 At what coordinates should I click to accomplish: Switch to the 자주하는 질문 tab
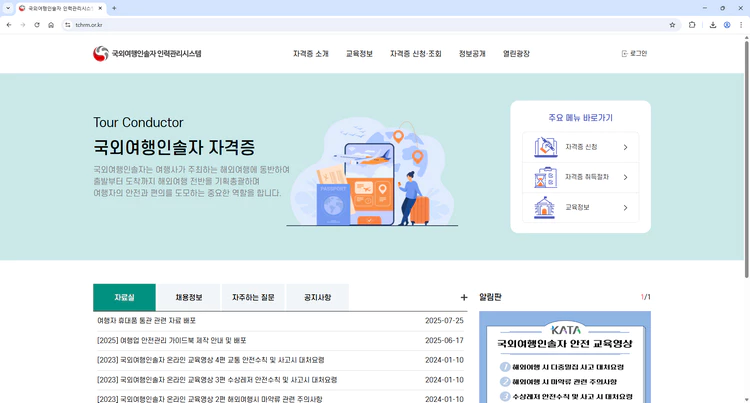tap(253, 297)
